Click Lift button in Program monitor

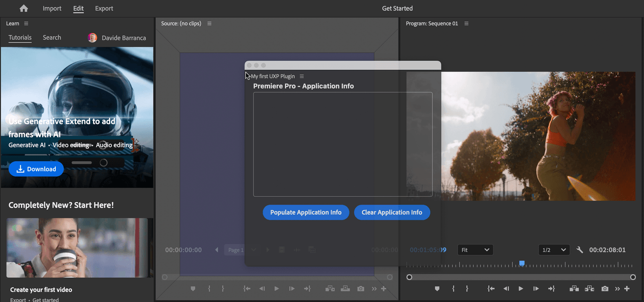click(574, 288)
